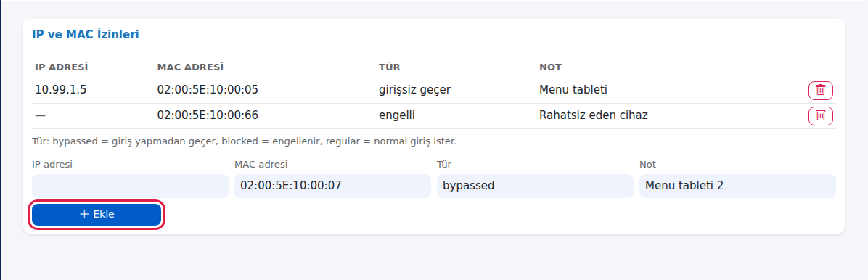Delete the Rahatsız eden cihaz entry
868x280 pixels.
pos(820,115)
